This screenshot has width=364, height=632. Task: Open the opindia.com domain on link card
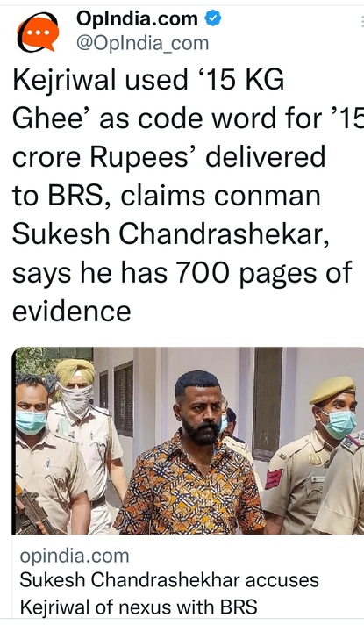coord(75,557)
